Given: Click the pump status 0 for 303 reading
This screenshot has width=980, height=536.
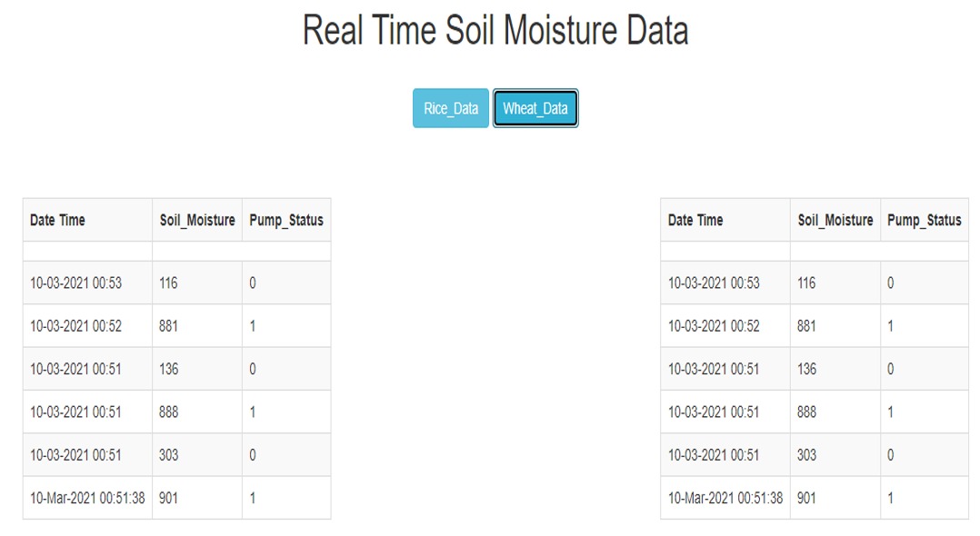Looking at the screenshot, I should [253, 454].
